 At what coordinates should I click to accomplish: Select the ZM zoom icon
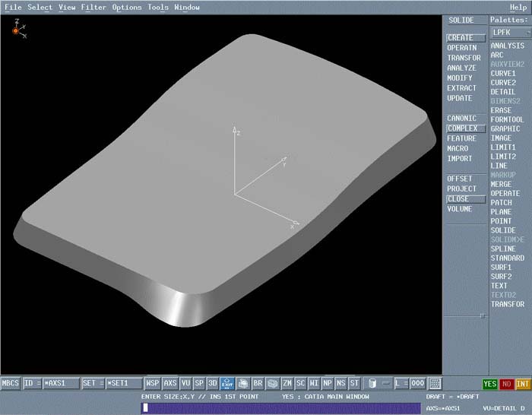pyautogui.click(x=287, y=384)
